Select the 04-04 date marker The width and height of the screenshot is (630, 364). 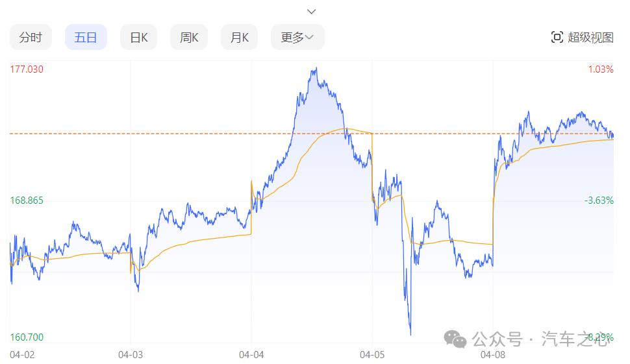pos(251,355)
